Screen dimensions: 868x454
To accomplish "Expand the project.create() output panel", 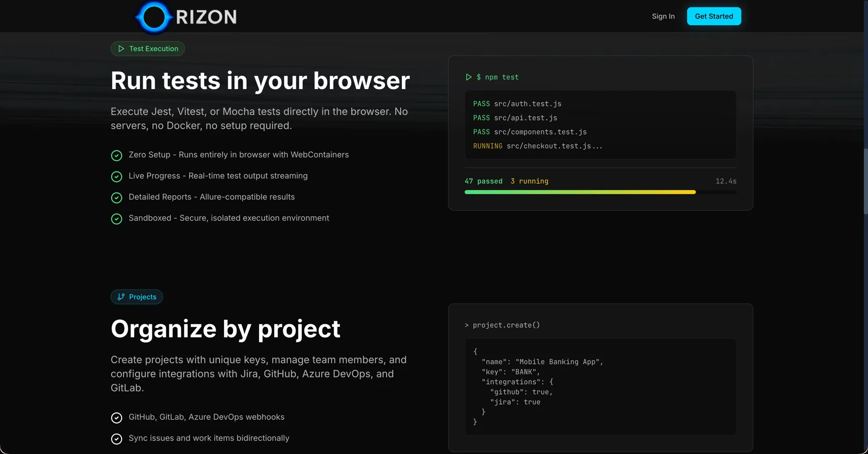I will click(600, 386).
